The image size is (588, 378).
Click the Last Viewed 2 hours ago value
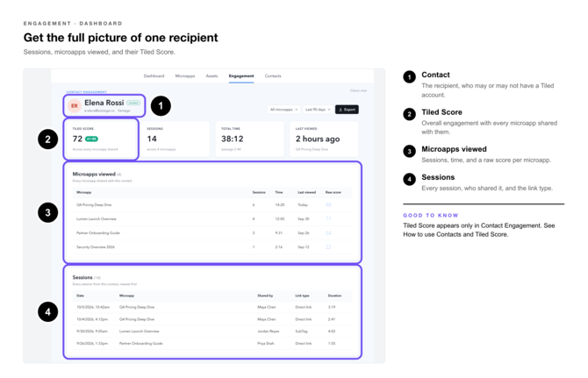tap(318, 139)
